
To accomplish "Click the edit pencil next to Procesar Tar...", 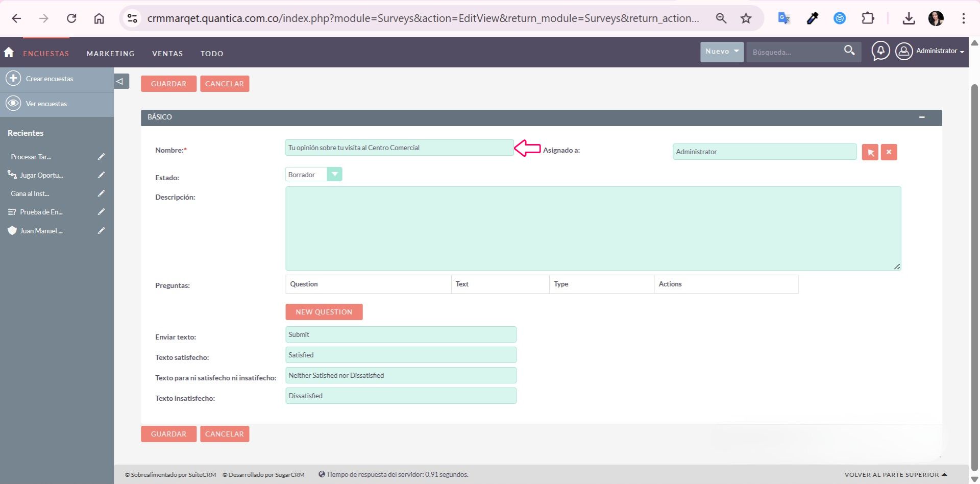I will 101,157.
